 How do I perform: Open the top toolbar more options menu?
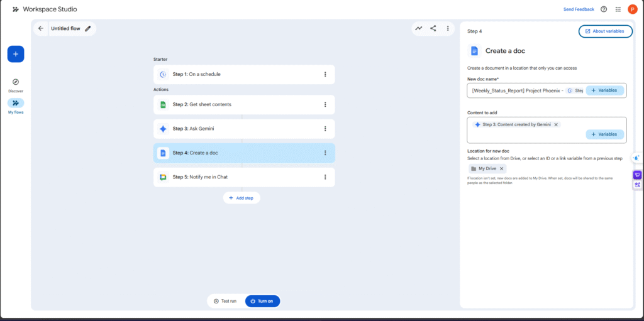tap(448, 28)
